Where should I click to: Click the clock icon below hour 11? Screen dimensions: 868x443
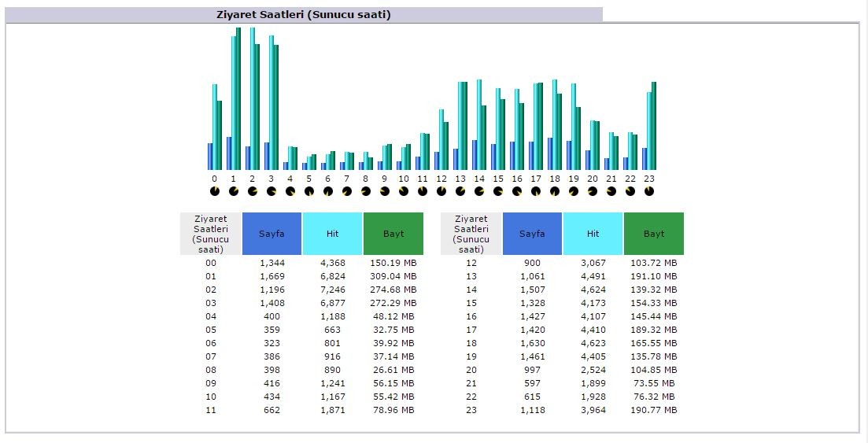pos(423,191)
